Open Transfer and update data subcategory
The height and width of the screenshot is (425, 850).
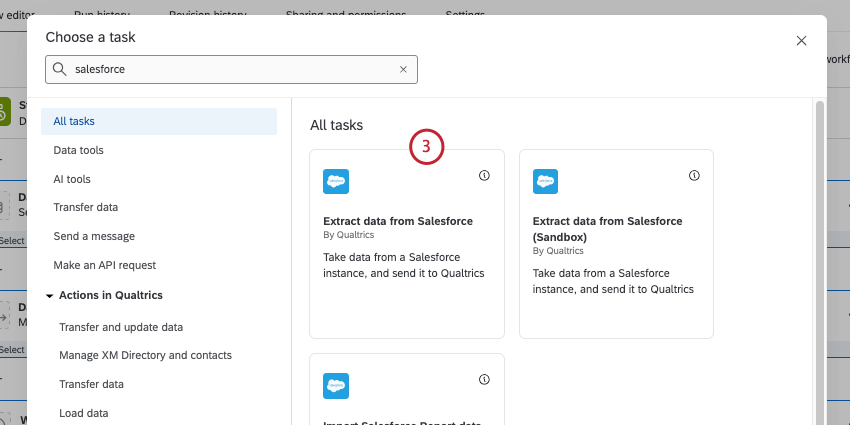pyautogui.click(x=121, y=327)
